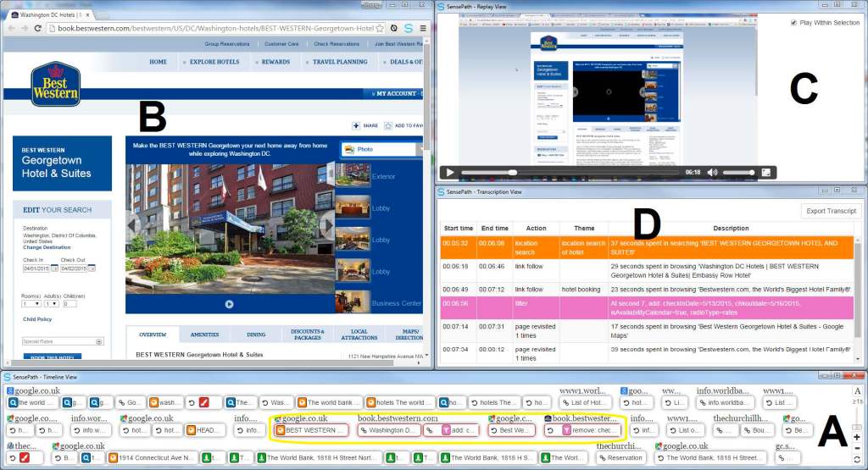Image resolution: width=868 pixels, height=470 pixels.
Task: Open the Explore Hotels menu
Action: tap(214, 62)
